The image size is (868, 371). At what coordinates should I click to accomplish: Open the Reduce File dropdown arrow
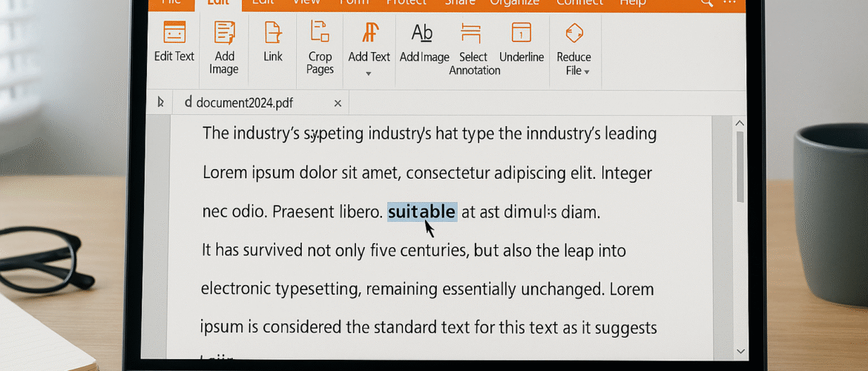587,72
